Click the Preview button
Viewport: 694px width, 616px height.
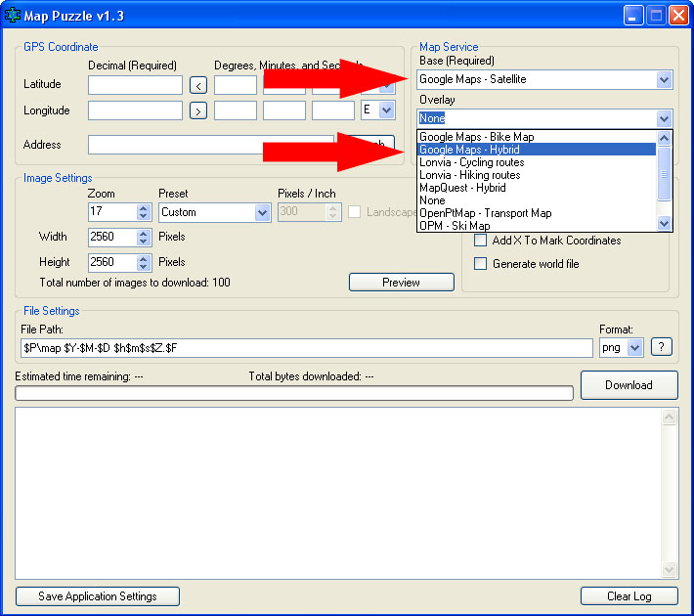tap(402, 283)
